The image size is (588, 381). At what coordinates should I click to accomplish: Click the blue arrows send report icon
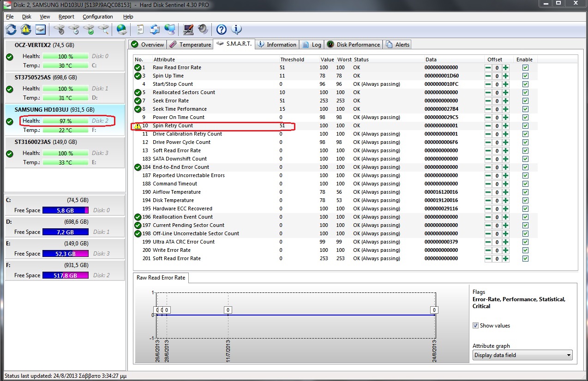coord(155,30)
